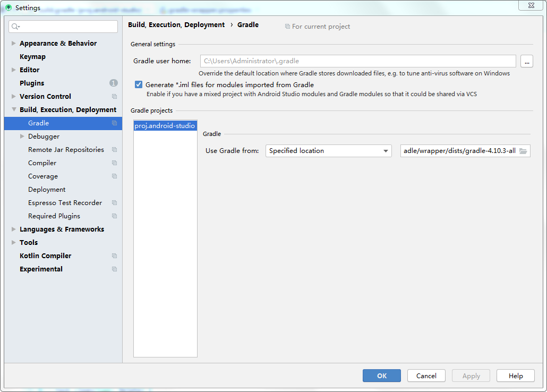
Task: Toggle Generate *.iml files checkbox
Action: click(x=139, y=85)
